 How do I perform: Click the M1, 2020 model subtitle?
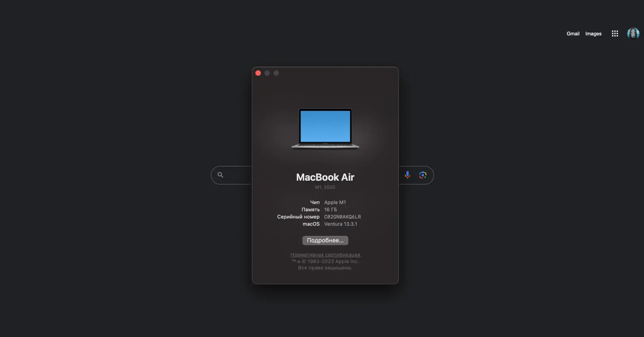pos(325,187)
